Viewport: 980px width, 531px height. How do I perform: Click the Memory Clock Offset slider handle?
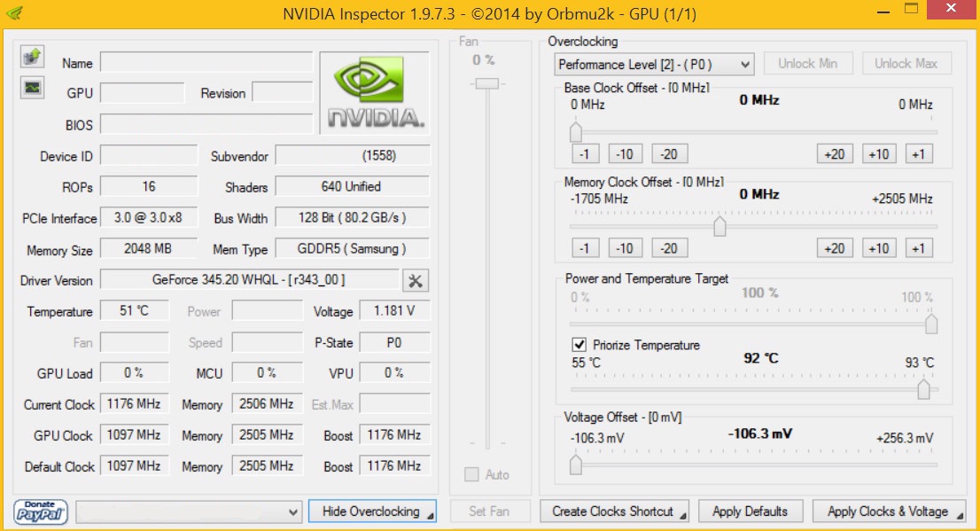coord(720,226)
